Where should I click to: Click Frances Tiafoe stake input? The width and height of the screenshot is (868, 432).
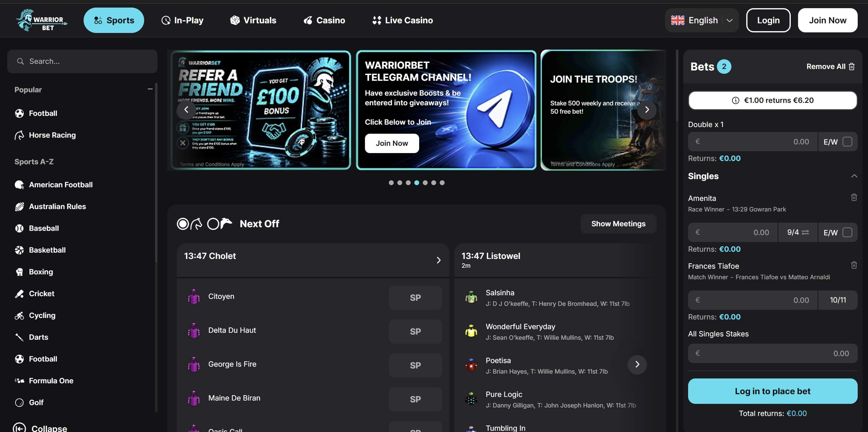coord(753,300)
